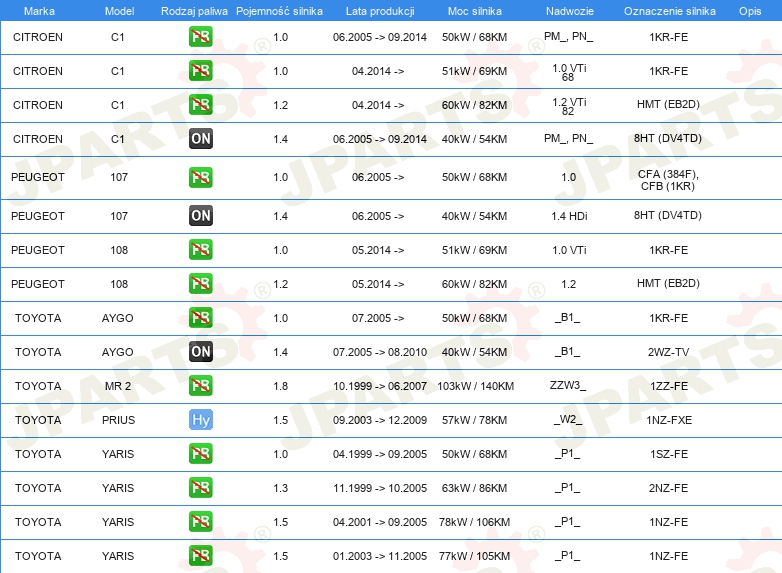Screen dimensions: 782x573
Task: Click production dates 04.2001 -> 09.2005
Action: point(380,522)
